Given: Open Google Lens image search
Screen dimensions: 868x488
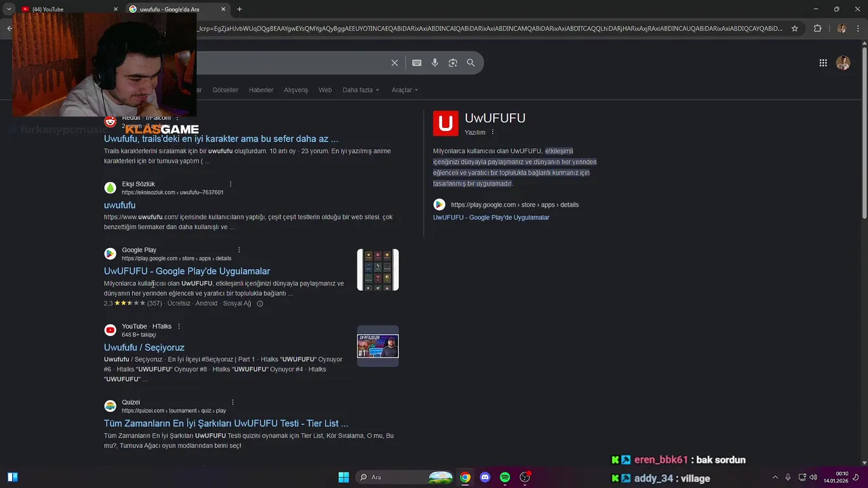Looking at the screenshot, I should (x=453, y=63).
